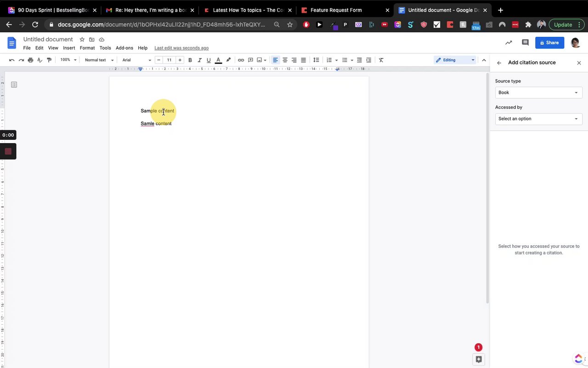Show document outline icon
This screenshot has height=368, width=588.
pyautogui.click(x=14, y=85)
